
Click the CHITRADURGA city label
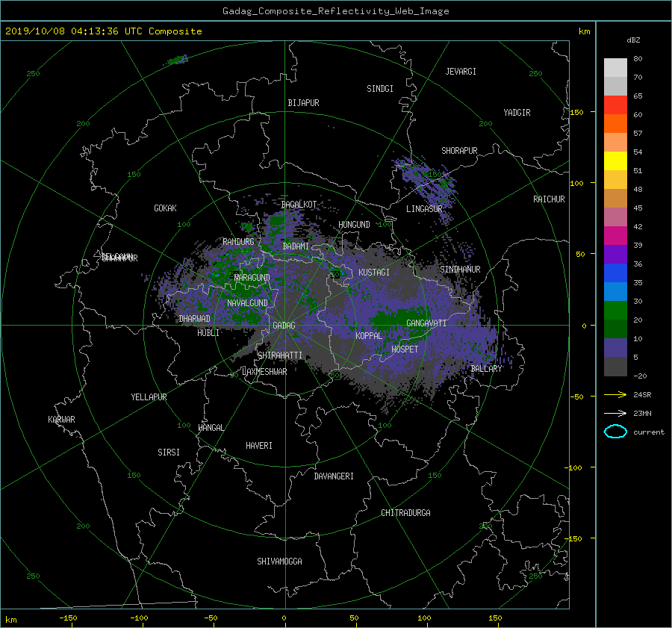coord(405,513)
